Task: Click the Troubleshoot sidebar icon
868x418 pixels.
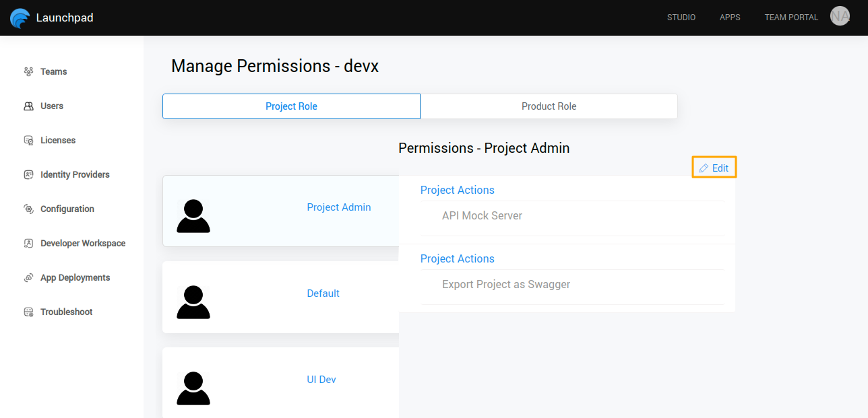Action: [x=28, y=312]
